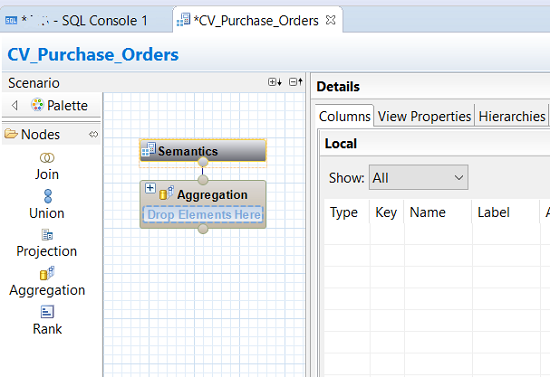The width and height of the screenshot is (550, 377).
Task: Sort by the Type column header
Action: coord(343,212)
